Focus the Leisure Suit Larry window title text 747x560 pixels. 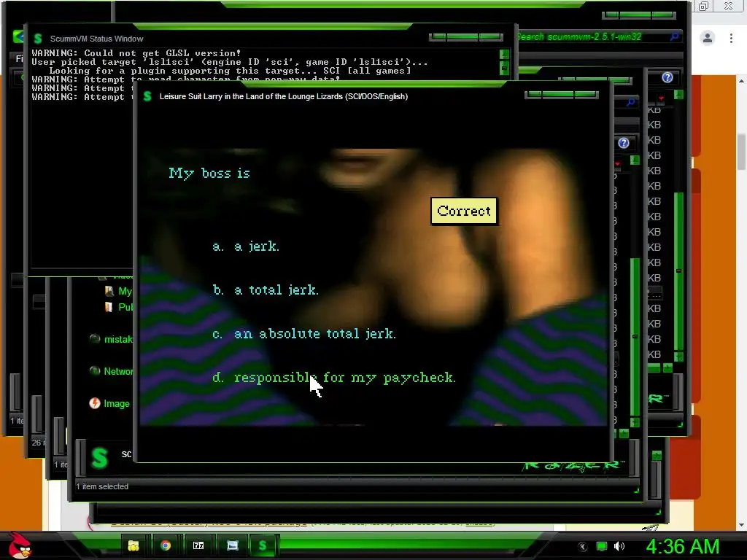[x=284, y=96]
